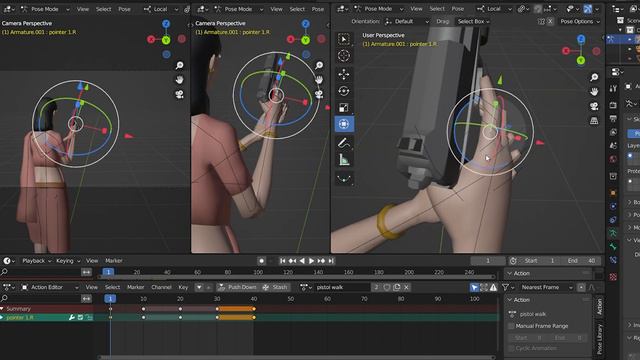
Task: Click the End 40 frame field
Action: pyautogui.click(x=581, y=261)
